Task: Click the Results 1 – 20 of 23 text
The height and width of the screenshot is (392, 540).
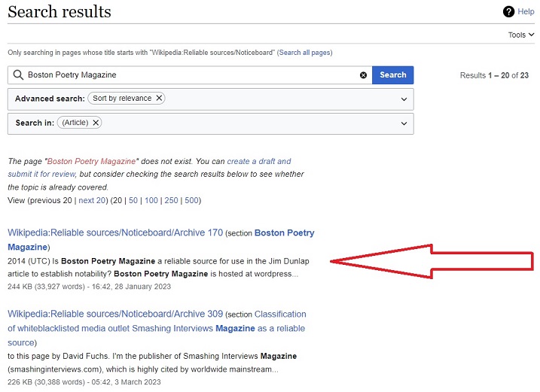Action: click(494, 75)
